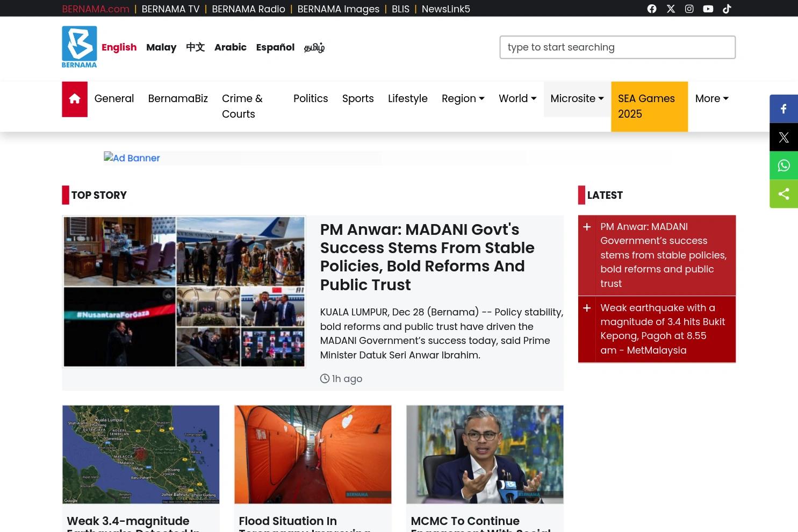Open BERNAMA X (Twitter) icon in top bar
This screenshot has width=798, height=532.
click(671, 9)
